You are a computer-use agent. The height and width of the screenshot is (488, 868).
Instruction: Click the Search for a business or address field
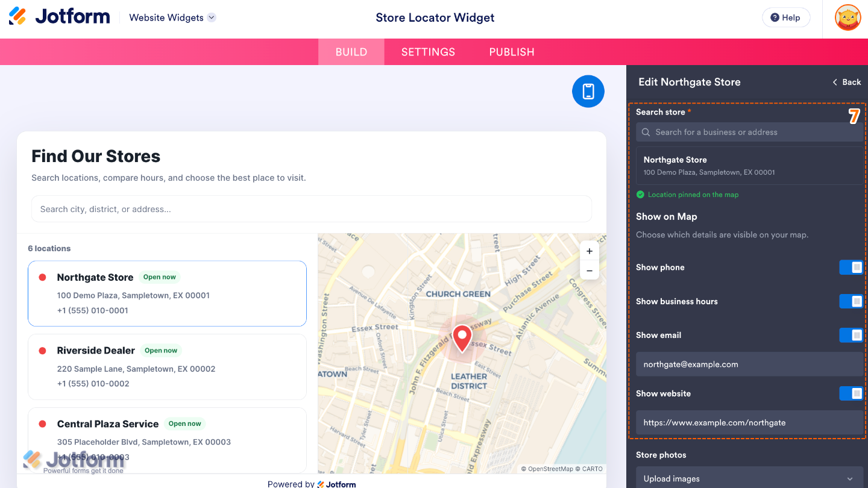tap(749, 132)
